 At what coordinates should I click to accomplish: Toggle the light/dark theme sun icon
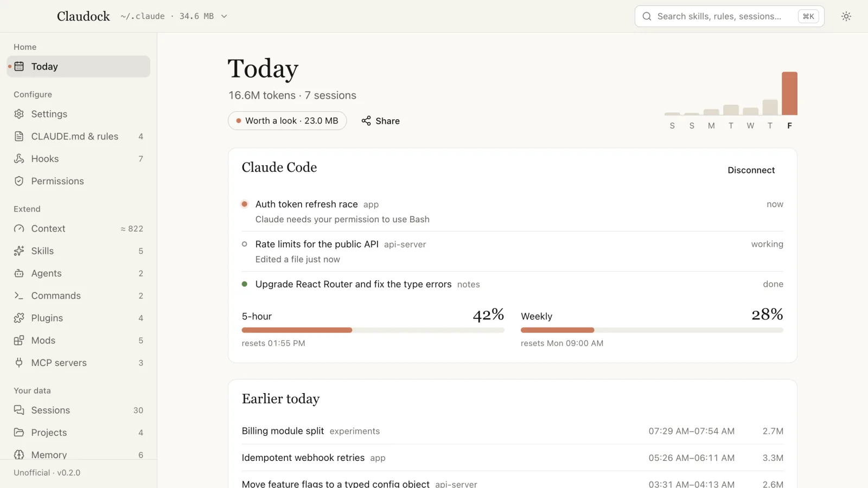coord(846,16)
